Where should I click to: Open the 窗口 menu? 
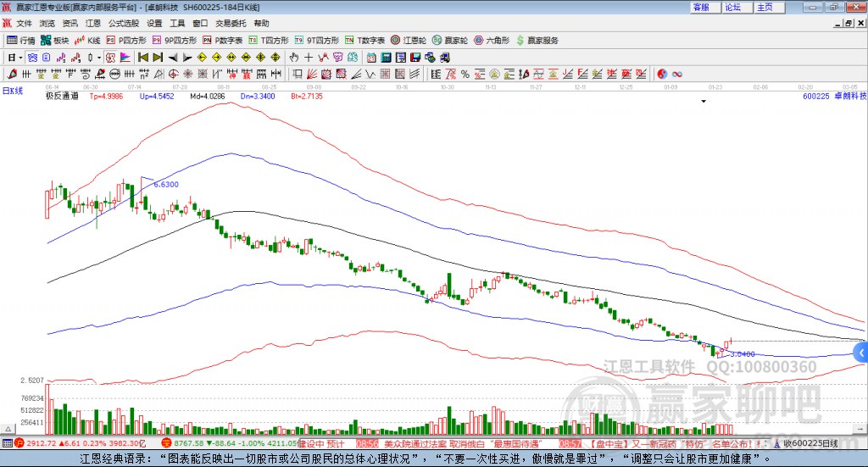200,23
